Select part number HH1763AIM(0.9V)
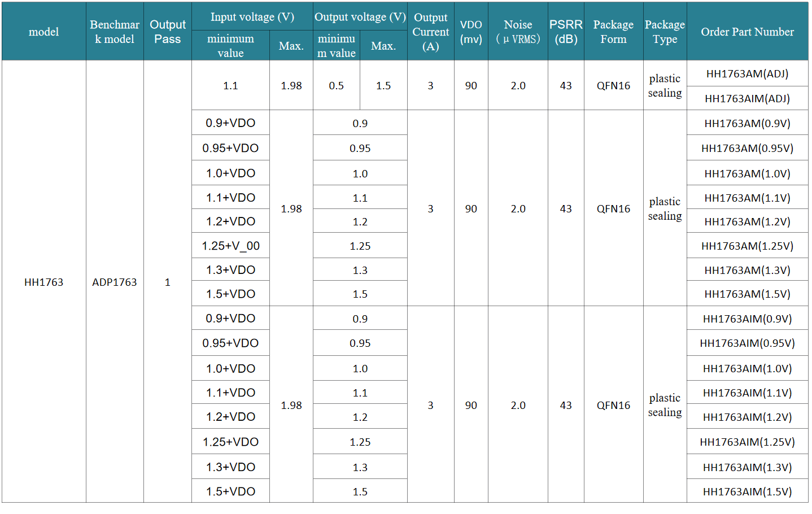812x514 pixels. point(747,319)
